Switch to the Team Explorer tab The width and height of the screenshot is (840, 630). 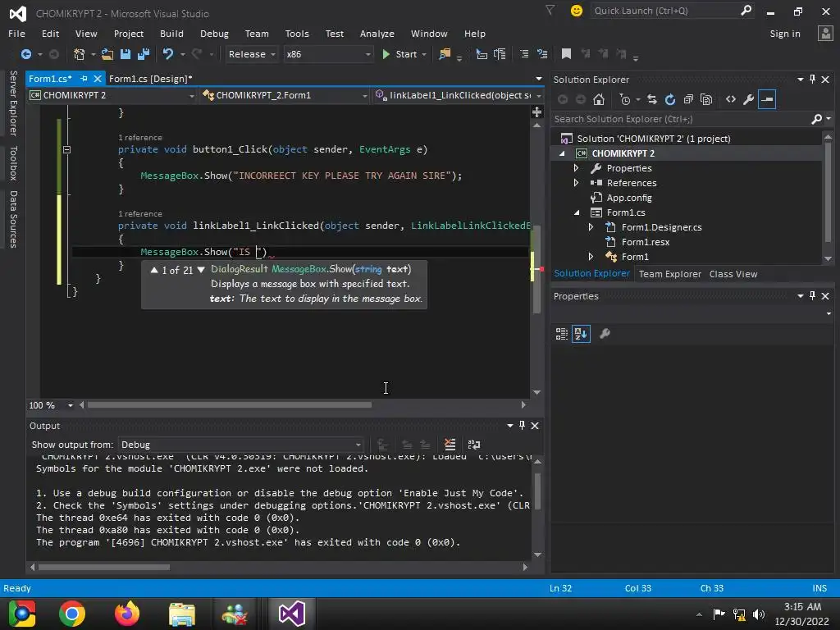tap(669, 274)
